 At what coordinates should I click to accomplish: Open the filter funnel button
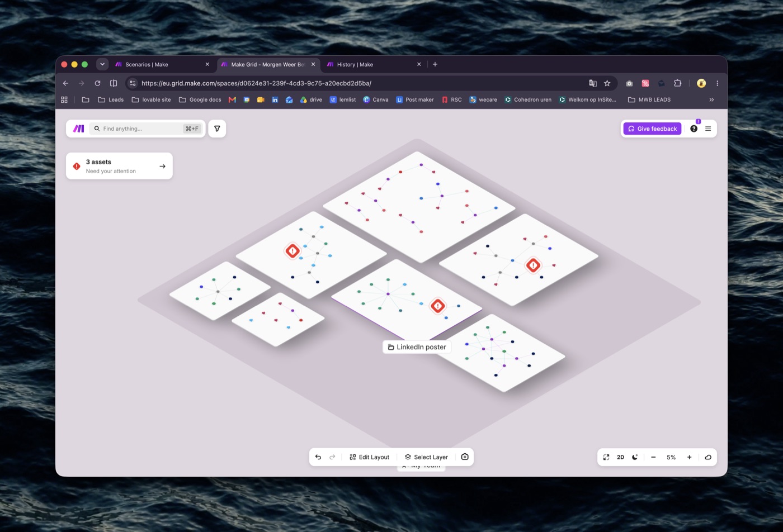pos(217,129)
